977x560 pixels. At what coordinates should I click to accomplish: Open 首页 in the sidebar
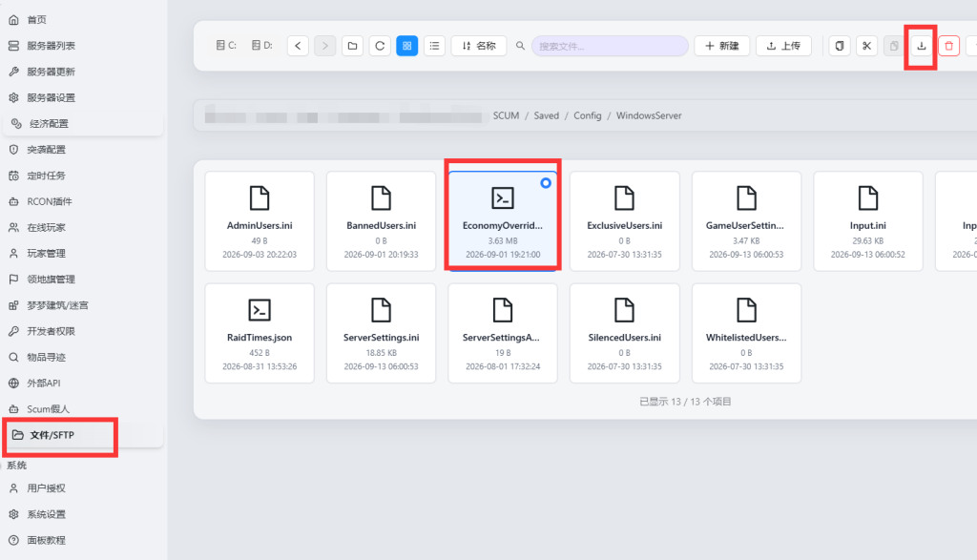pyautogui.click(x=84, y=20)
